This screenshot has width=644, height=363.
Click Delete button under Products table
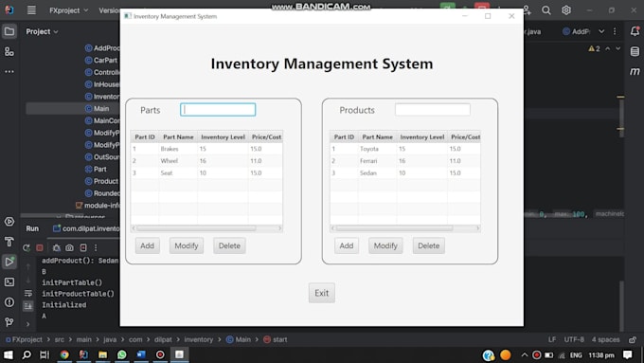click(428, 245)
